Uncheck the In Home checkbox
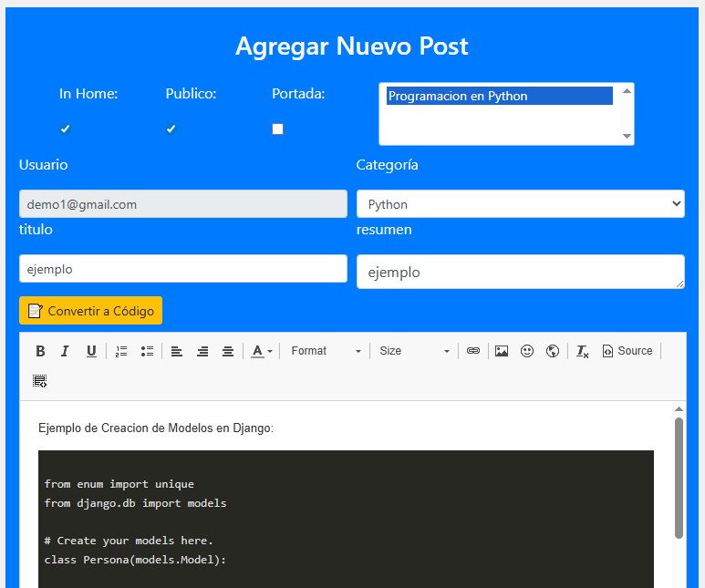This screenshot has width=705, height=588. click(x=66, y=129)
